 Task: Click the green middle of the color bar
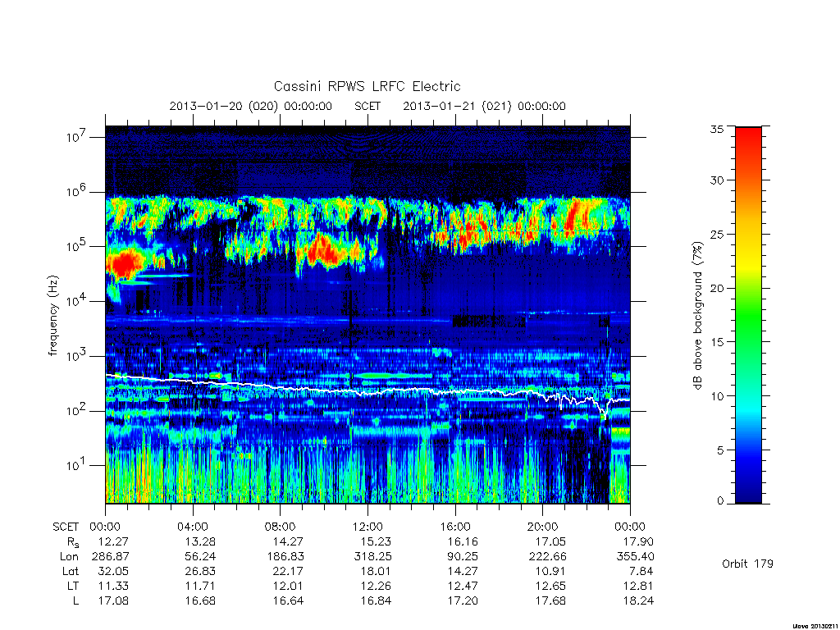click(748, 316)
